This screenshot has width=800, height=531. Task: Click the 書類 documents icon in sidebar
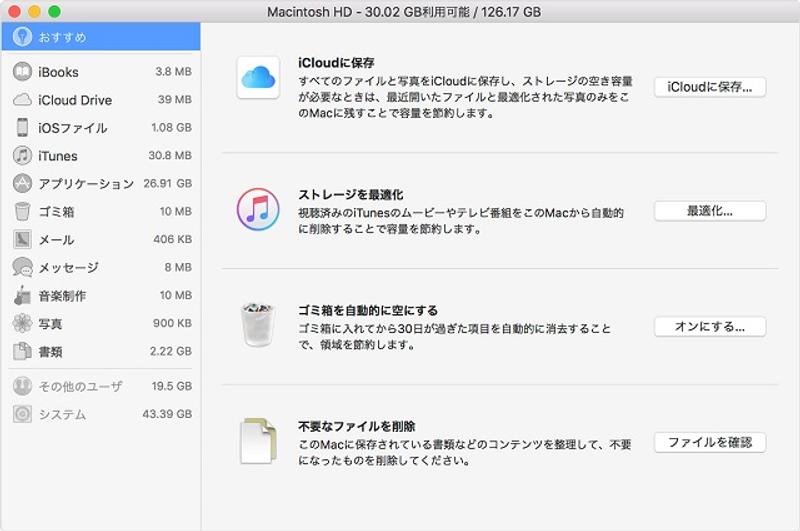pos(22,351)
